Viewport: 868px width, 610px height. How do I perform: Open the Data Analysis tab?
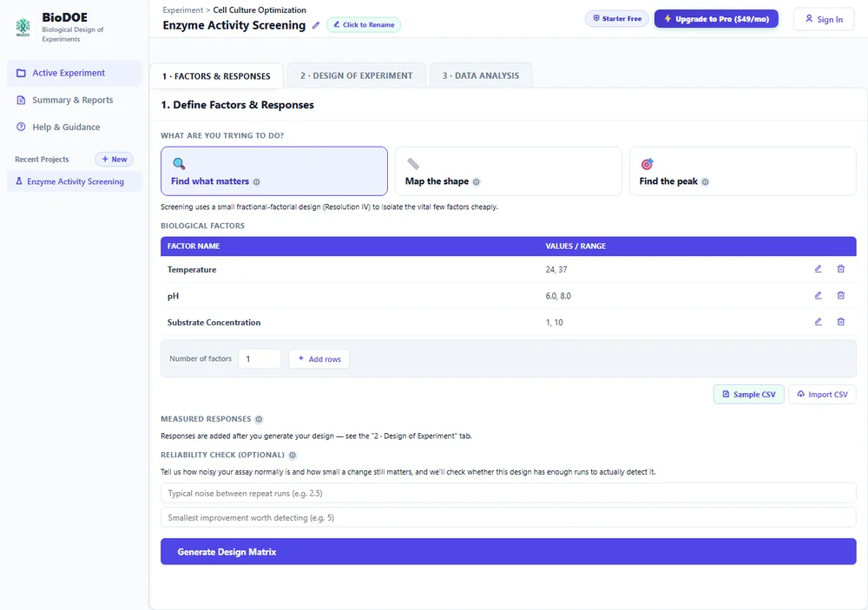pos(481,75)
